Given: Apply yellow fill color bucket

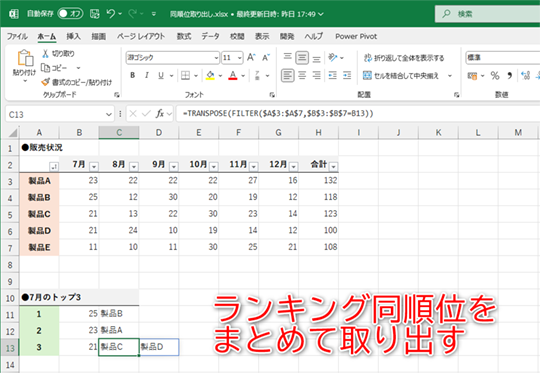Looking at the screenshot, I should (210, 75).
